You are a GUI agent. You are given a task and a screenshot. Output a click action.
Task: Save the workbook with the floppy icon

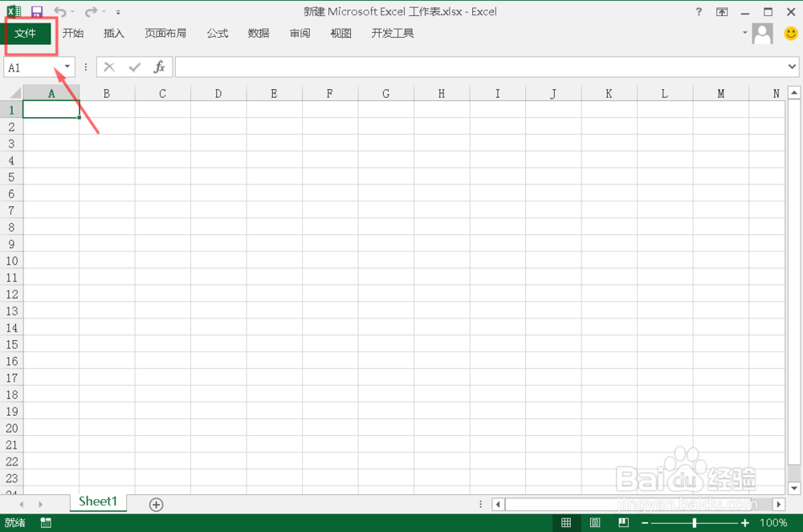pos(37,11)
